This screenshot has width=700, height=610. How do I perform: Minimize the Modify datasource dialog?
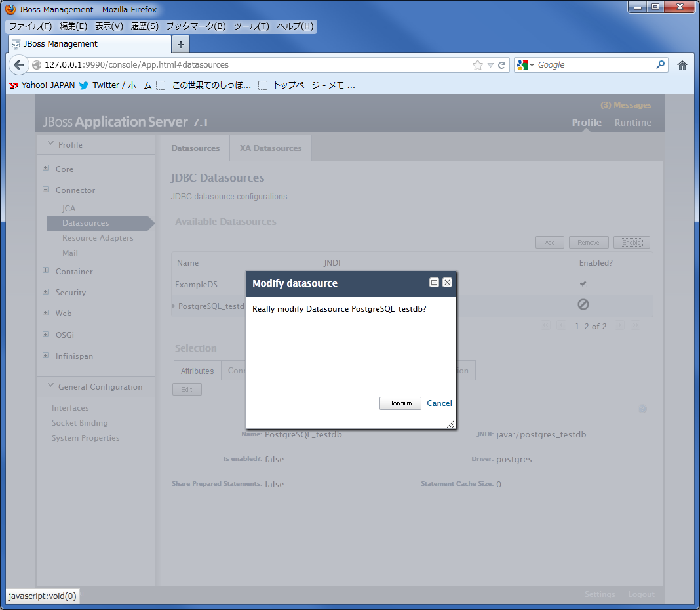pyautogui.click(x=434, y=283)
